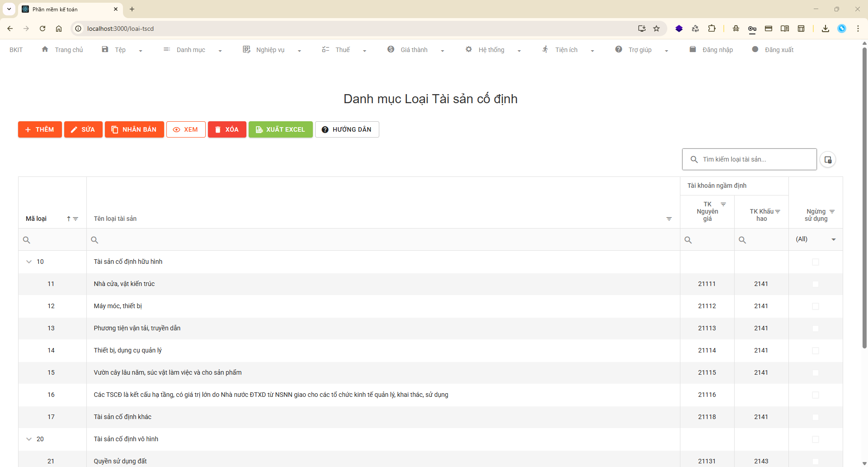
Task: Click the browser address bar URL
Action: 120,29
